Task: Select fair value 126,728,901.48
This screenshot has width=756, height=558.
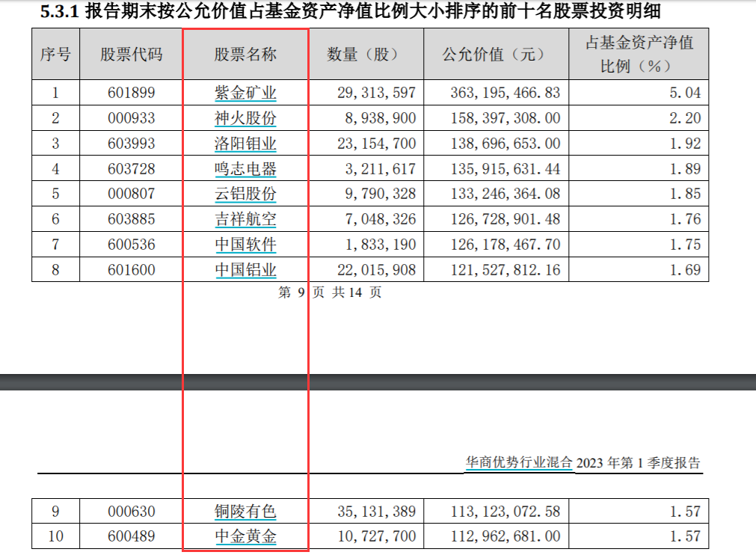Action: click(505, 219)
